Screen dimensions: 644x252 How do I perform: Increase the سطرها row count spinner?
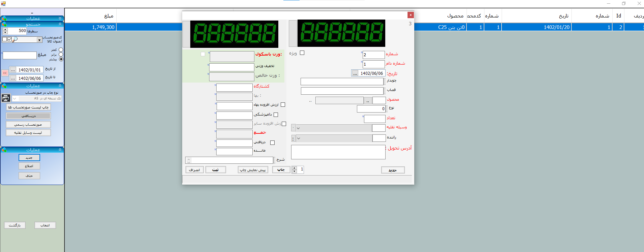tap(5, 29)
